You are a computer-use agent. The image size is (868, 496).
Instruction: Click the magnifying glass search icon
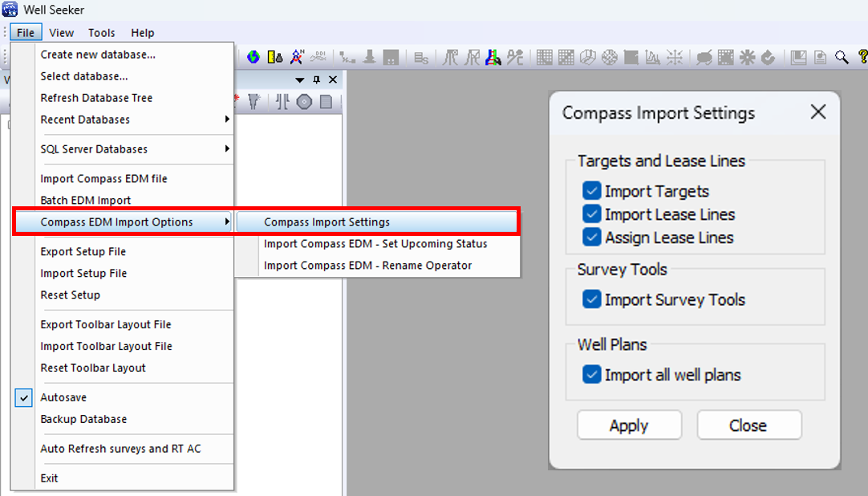tap(841, 57)
